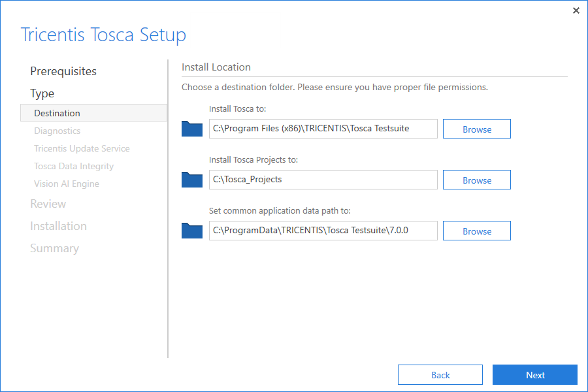588x392 pixels.
Task: Click folder icon beside Install Tosca path
Action: pyautogui.click(x=192, y=129)
